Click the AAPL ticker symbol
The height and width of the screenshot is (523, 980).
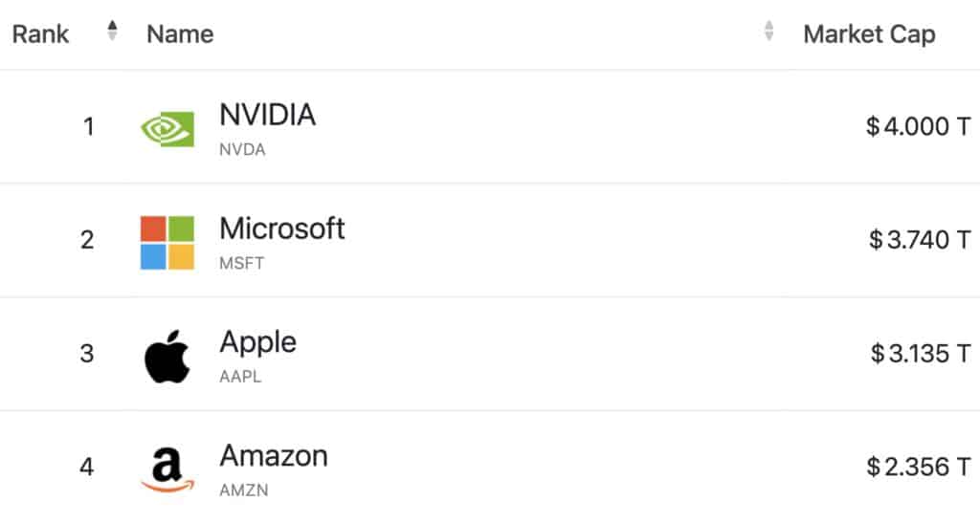240,377
